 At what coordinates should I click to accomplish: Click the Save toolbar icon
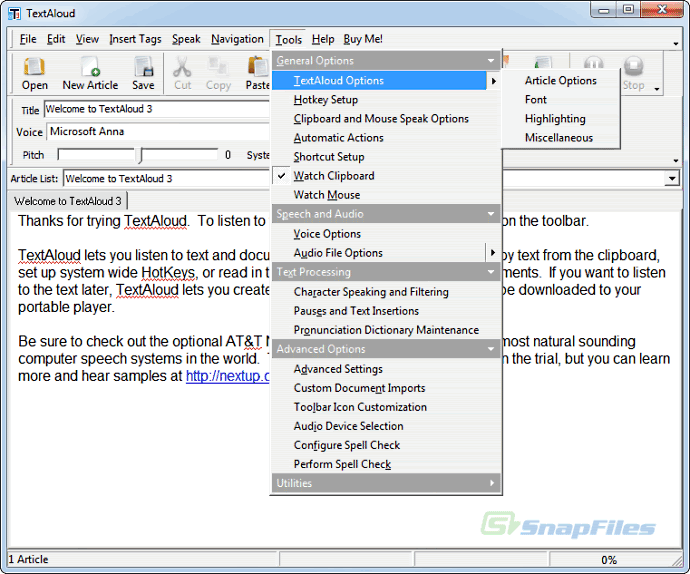click(143, 74)
